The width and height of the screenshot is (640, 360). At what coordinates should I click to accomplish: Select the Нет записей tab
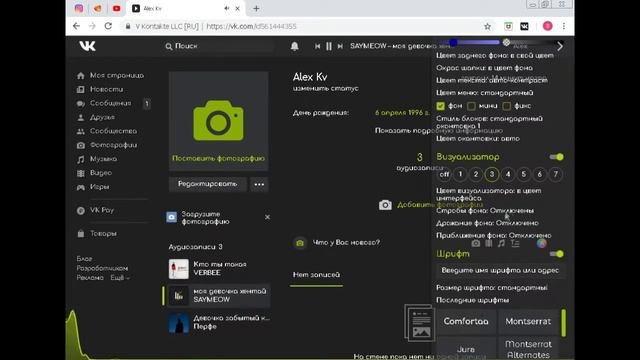click(x=316, y=275)
